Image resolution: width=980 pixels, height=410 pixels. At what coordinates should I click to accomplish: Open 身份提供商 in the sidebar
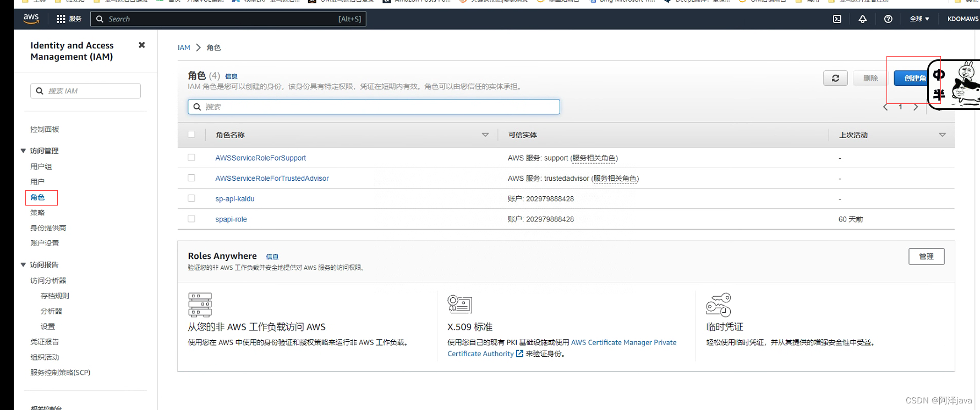[x=48, y=228]
